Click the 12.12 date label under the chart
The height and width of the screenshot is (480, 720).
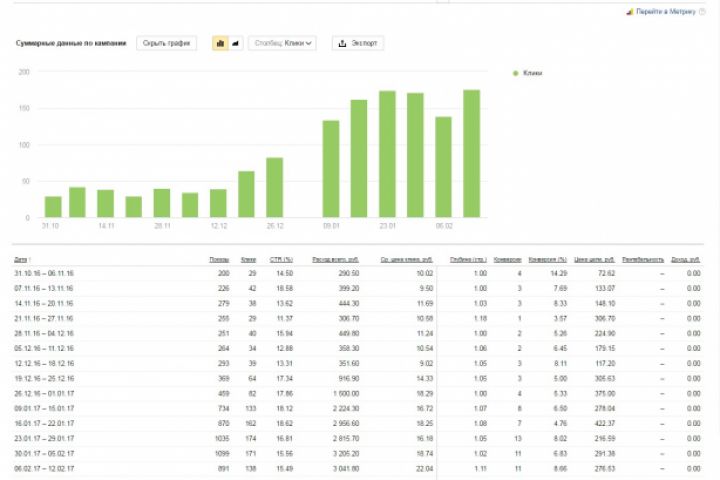click(x=219, y=226)
